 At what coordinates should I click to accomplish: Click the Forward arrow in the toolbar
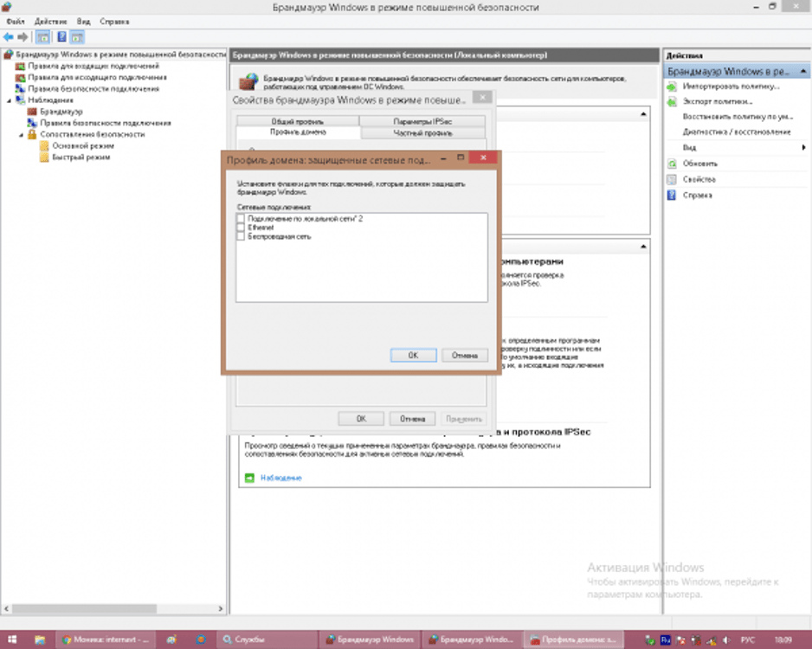23,37
